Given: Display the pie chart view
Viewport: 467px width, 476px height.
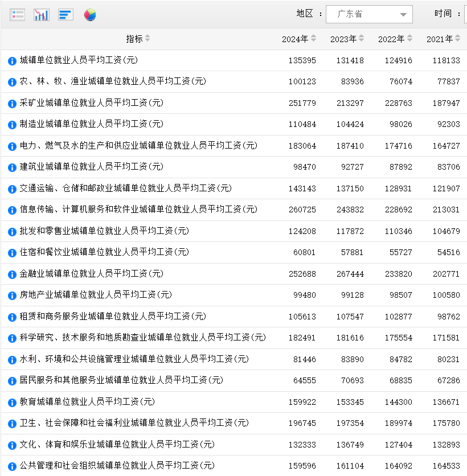Looking at the screenshot, I should pyautogui.click(x=90, y=15).
